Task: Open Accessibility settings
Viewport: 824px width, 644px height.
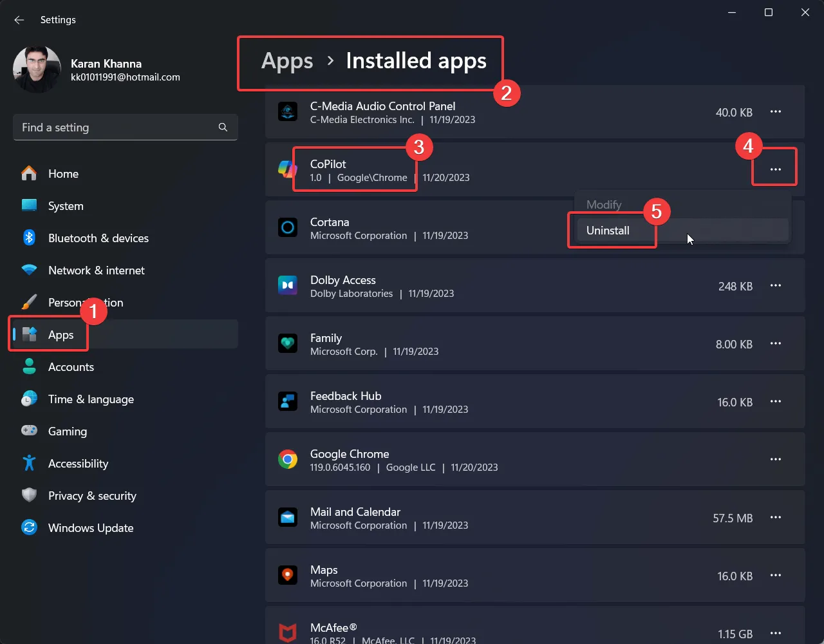Action: click(126, 464)
